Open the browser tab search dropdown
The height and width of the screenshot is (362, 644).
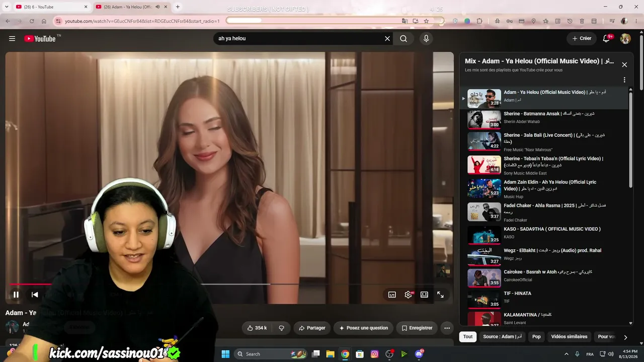pyautogui.click(x=7, y=7)
